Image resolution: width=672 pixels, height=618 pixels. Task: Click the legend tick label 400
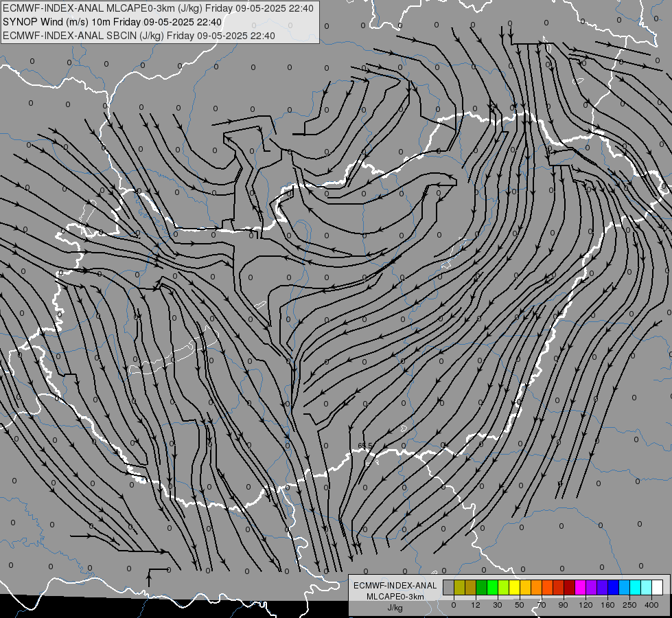(651, 605)
